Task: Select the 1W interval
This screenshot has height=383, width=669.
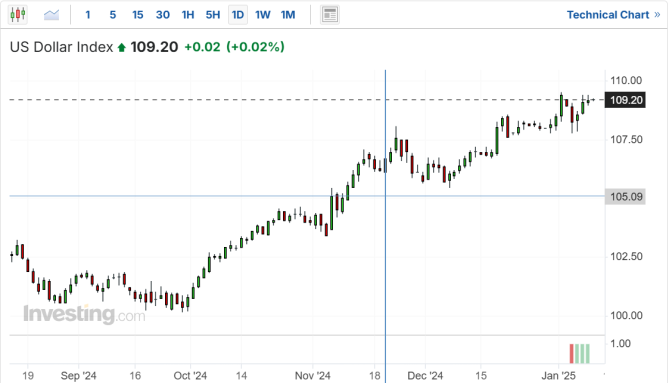Action: (263, 15)
